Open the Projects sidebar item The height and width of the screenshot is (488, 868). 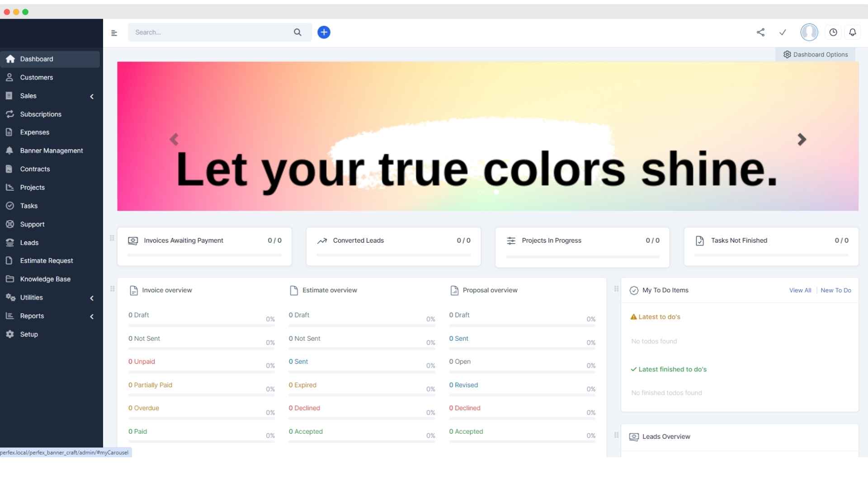coord(32,187)
